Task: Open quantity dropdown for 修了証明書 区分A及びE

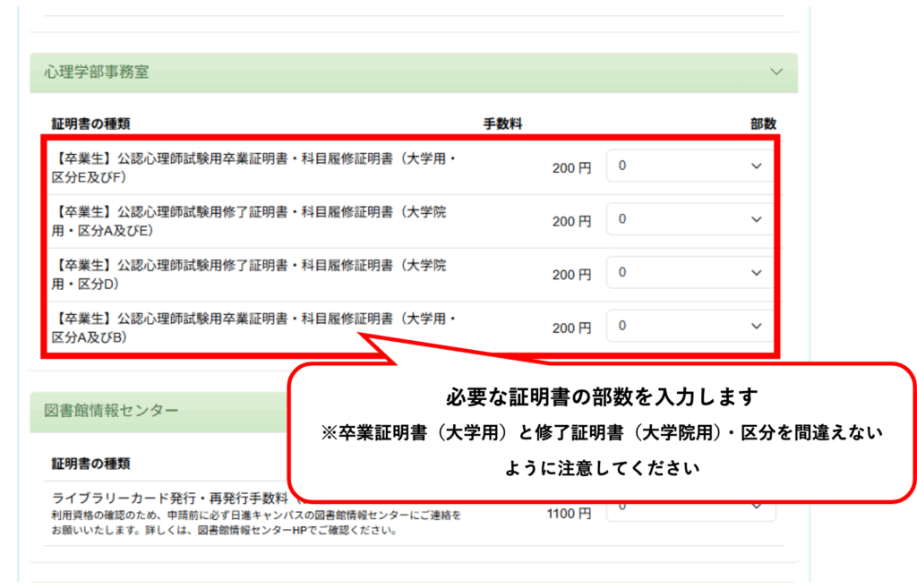Action: point(690,219)
